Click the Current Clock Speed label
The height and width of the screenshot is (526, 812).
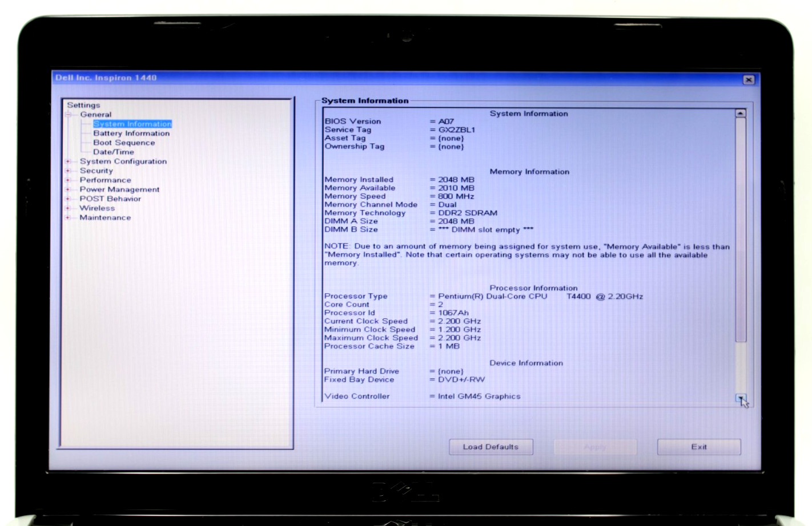point(366,321)
